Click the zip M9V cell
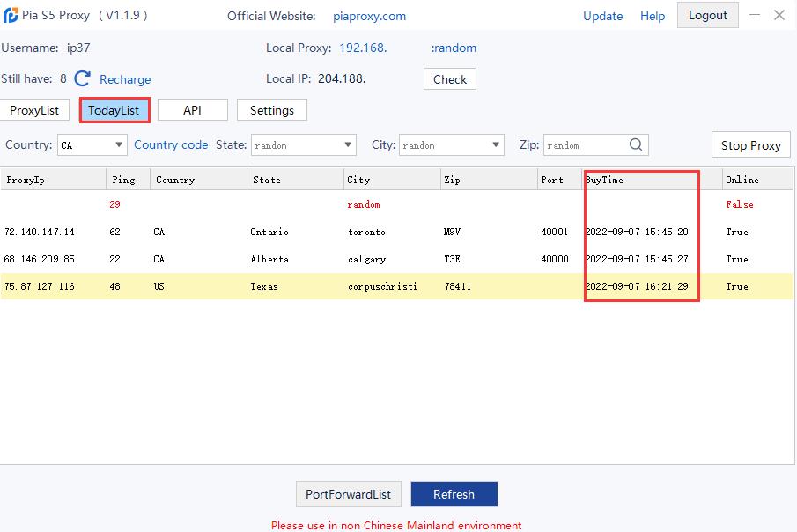Screen dimensions: 797x532 (452, 232)
